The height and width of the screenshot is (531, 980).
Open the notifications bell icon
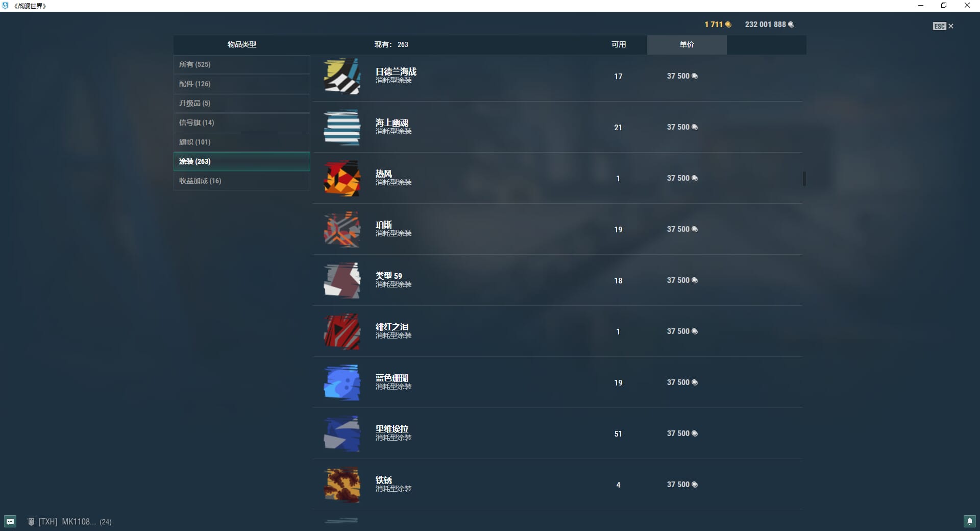(x=969, y=521)
